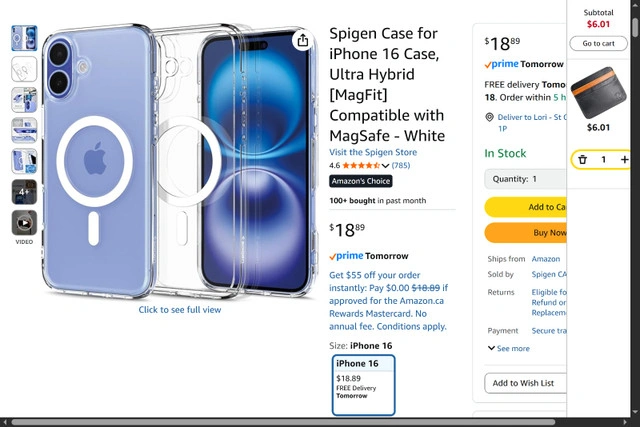Select the second clear case thumbnail
The height and width of the screenshot is (427, 640).
coord(24,69)
